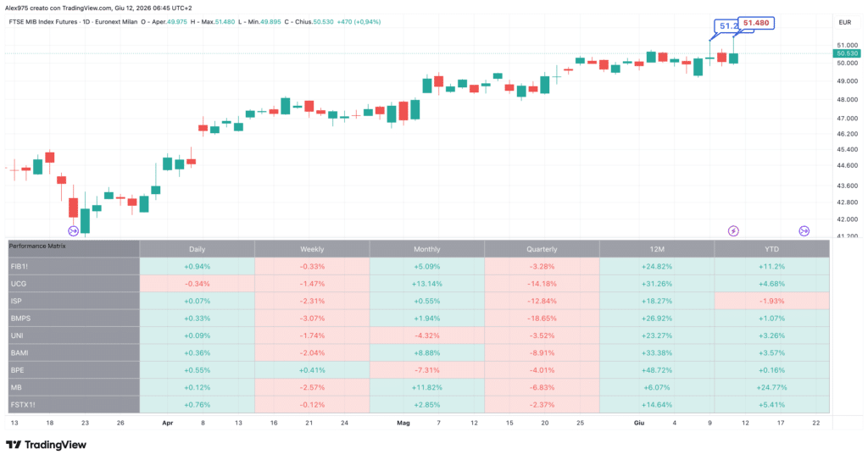Click the Weekly column header
The height and width of the screenshot is (460, 868).
tap(312, 249)
